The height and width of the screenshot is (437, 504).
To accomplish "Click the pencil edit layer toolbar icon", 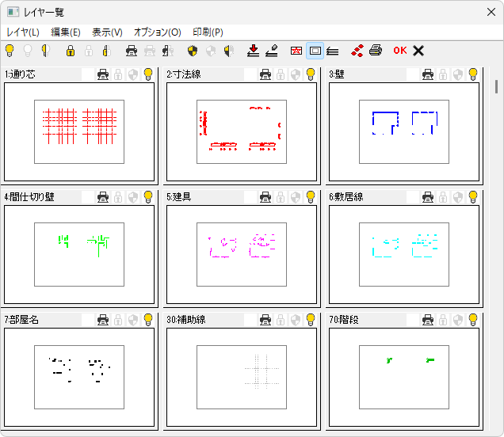I will click(x=272, y=51).
